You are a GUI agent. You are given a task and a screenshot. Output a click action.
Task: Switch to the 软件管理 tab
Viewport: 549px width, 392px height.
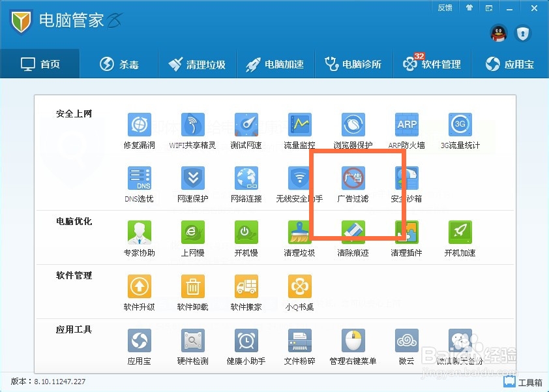click(x=432, y=64)
